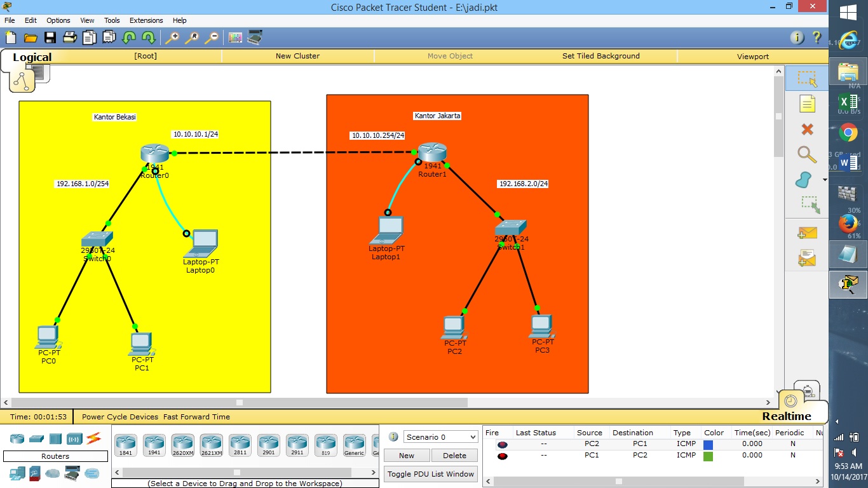
Task: Zoom out with magnifier minus icon
Action: (x=212, y=37)
